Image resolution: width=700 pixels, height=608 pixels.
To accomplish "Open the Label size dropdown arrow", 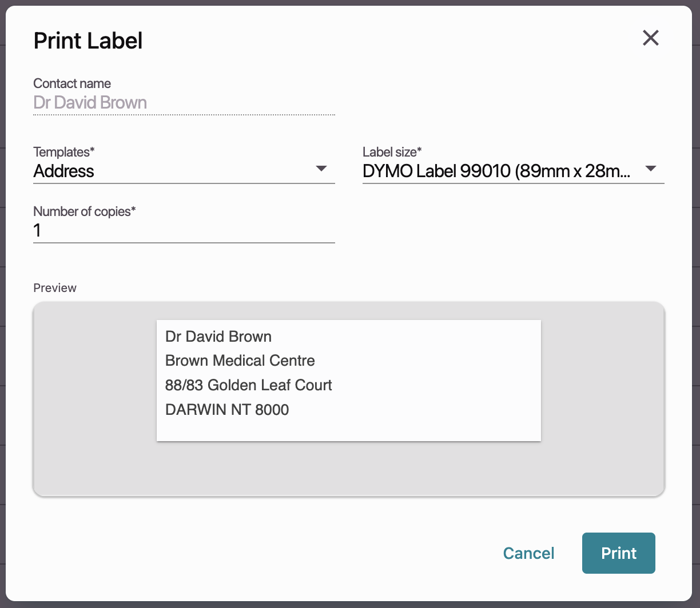I will click(651, 169).
